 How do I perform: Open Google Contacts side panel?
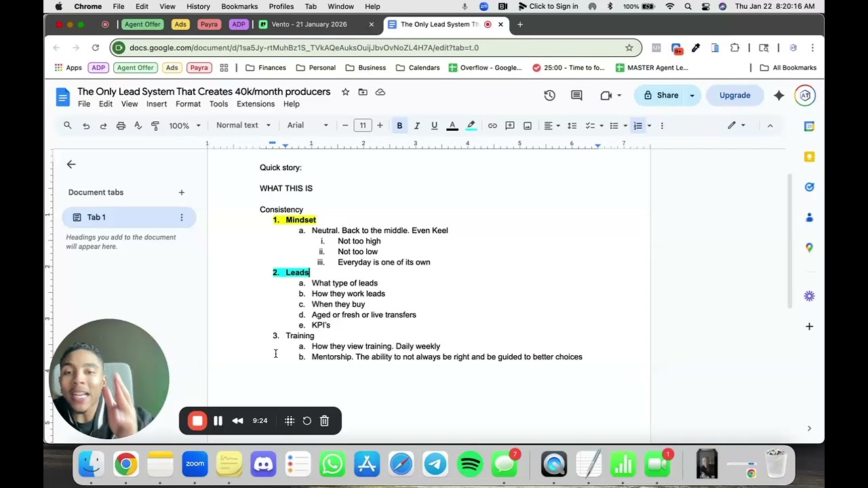coord(809,218)
